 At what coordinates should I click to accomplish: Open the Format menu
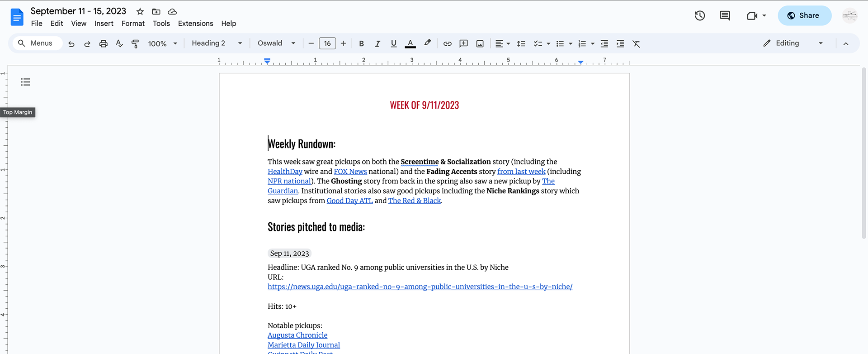[x=133, y=24]
